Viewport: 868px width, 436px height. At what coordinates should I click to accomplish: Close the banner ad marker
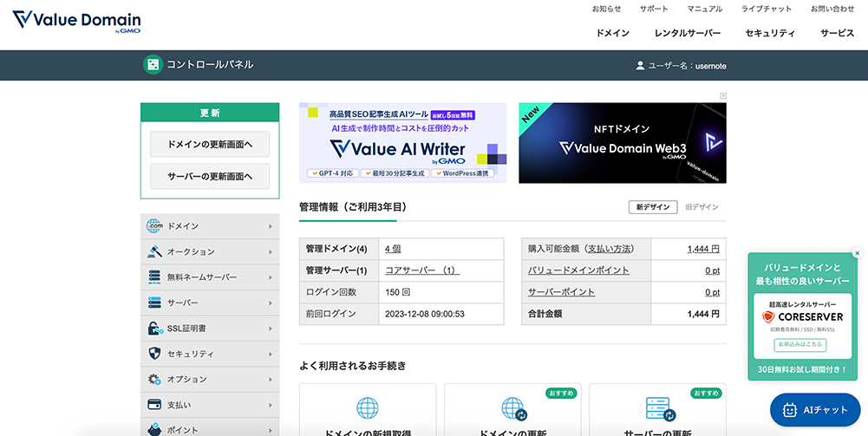click(723, 95)
